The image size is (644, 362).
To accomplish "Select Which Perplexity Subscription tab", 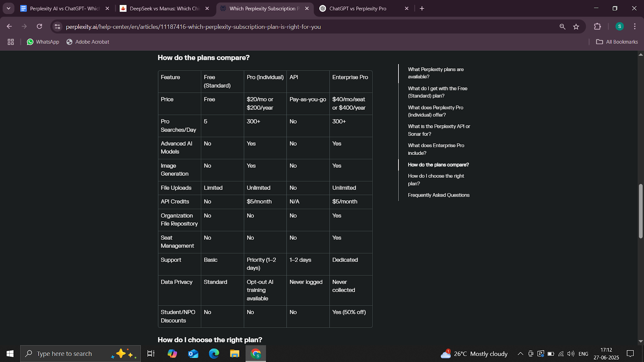I will (264, 8).
